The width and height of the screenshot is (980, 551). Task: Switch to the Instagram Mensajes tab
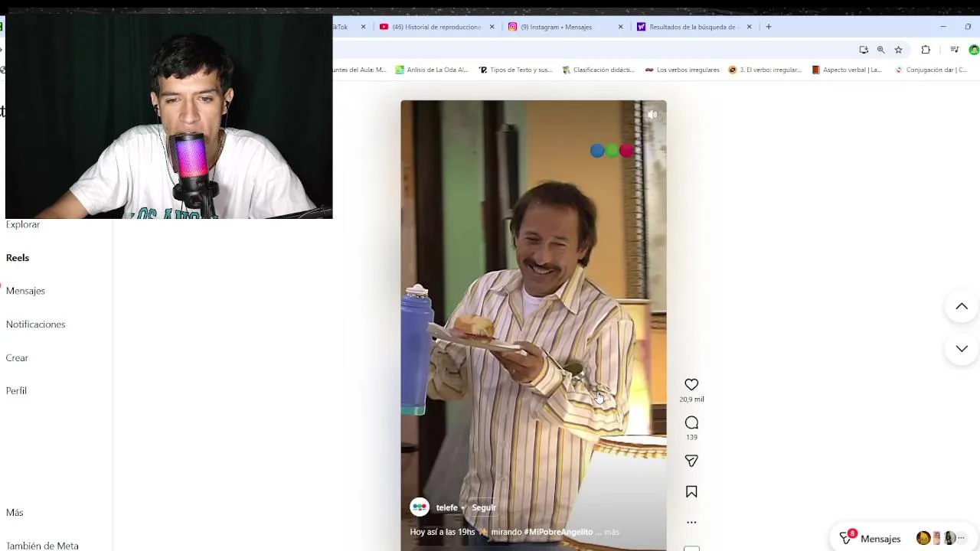pyautogui.click(x=557, y=27)
